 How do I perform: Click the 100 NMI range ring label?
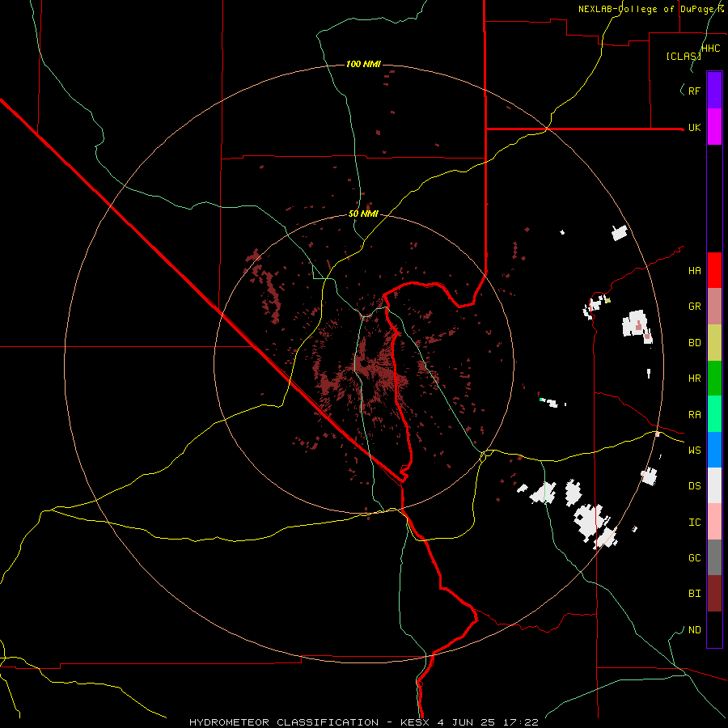pyautogui.click(x=363, y=64)
